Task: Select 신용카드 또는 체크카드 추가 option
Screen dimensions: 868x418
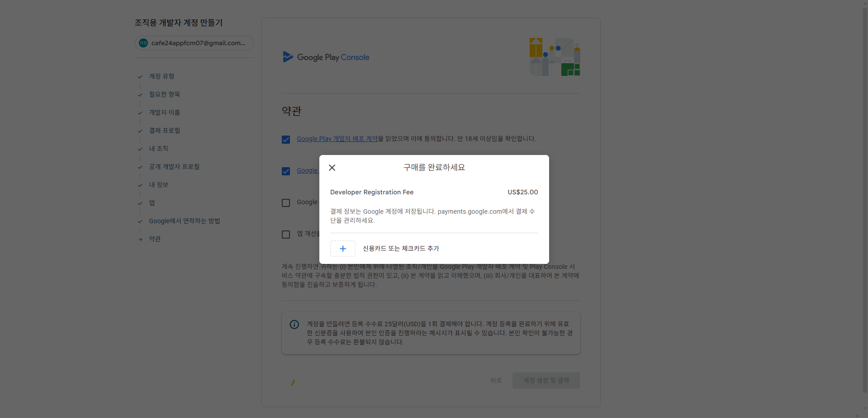Action: [x=401, y=249]
